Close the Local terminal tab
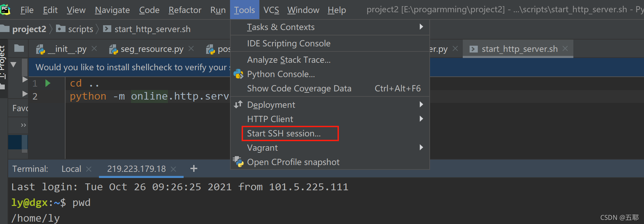644x224 pixels. point(89,169)
